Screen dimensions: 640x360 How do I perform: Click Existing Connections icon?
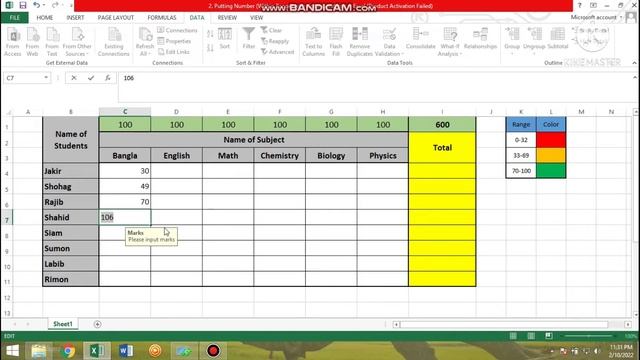tap(113, 42)
